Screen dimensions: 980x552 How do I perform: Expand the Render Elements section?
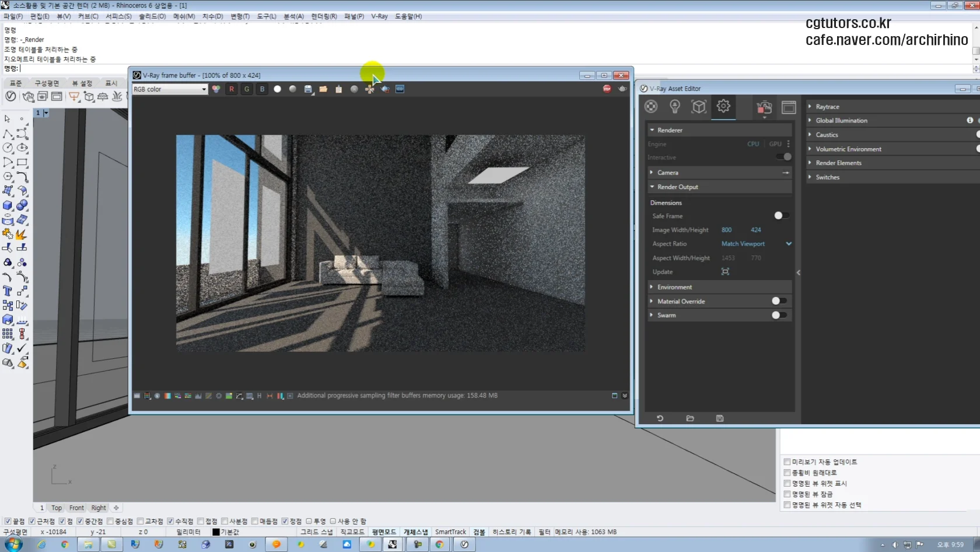pyautogui.click(x=892, y=163)
